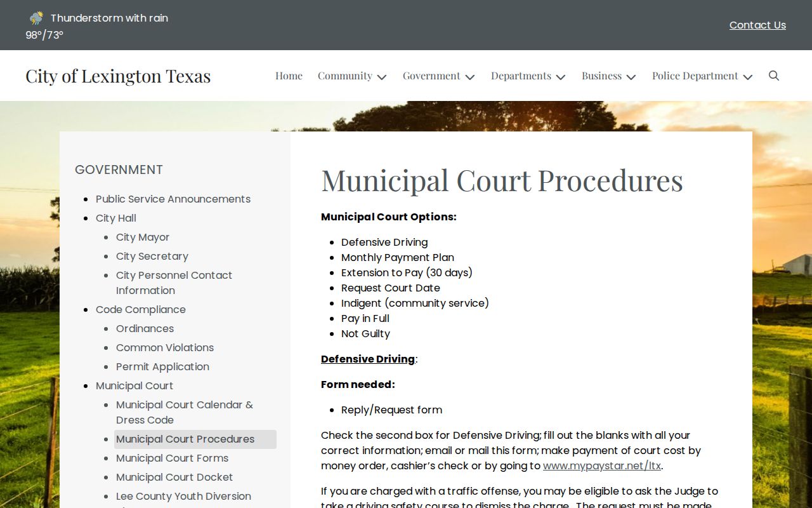Screen dimensions: 812x508
Task: Expand the Departments menu chevron
Action: pyautogui.click(x=560, y=77)
